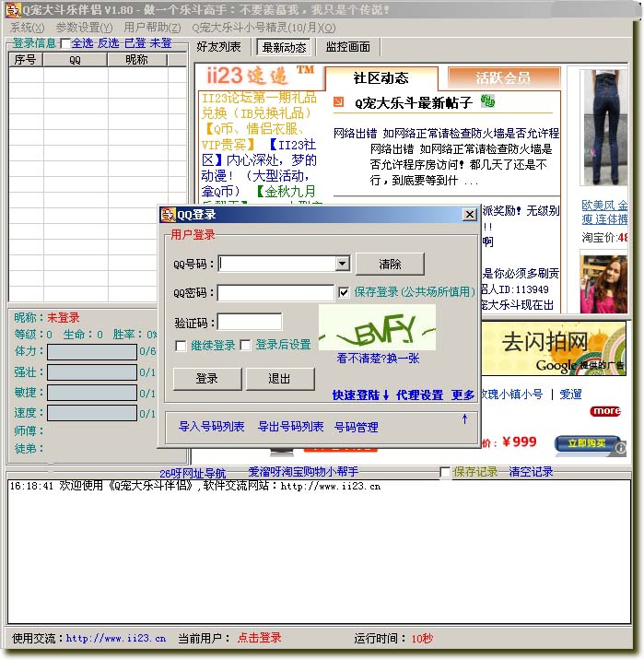Open the 更多 options in login dialog
Screen dimensions: 644x660
[x=463, y=395]
